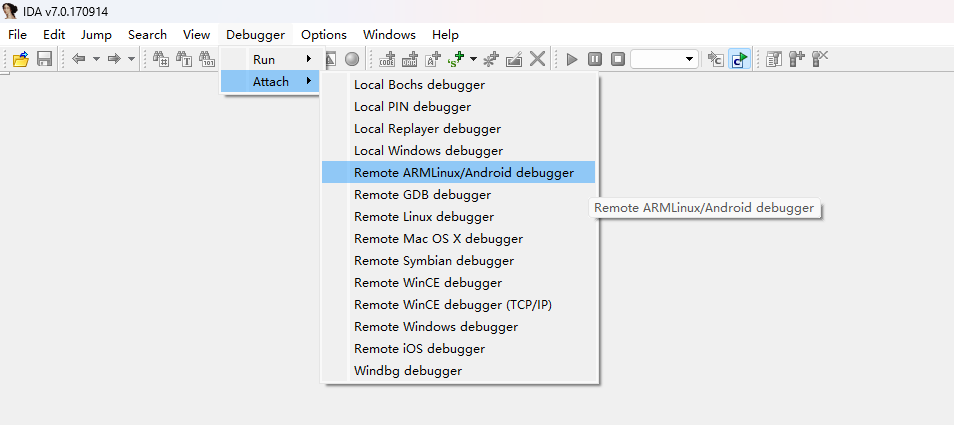This screenshot has height=425, width=954.
Task: Click the IDA application icon in title bar
Action: click(x=10, y=11)
